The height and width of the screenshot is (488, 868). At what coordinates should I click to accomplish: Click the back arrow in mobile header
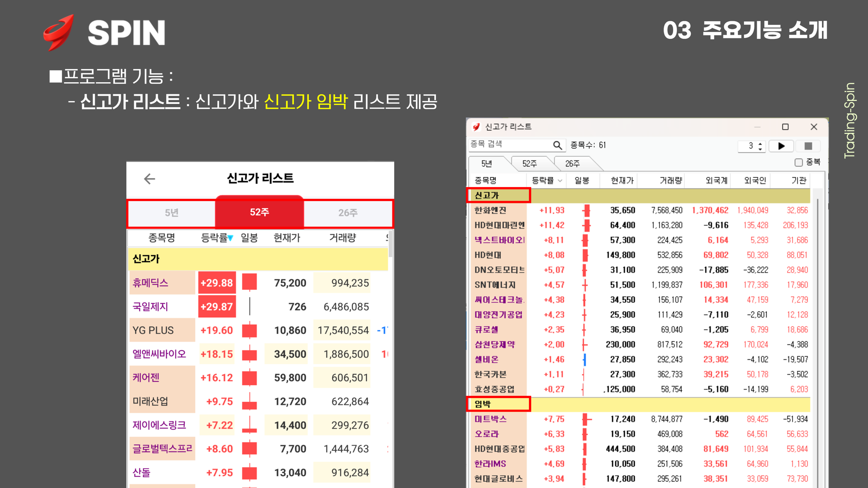(x=150, y=179)
